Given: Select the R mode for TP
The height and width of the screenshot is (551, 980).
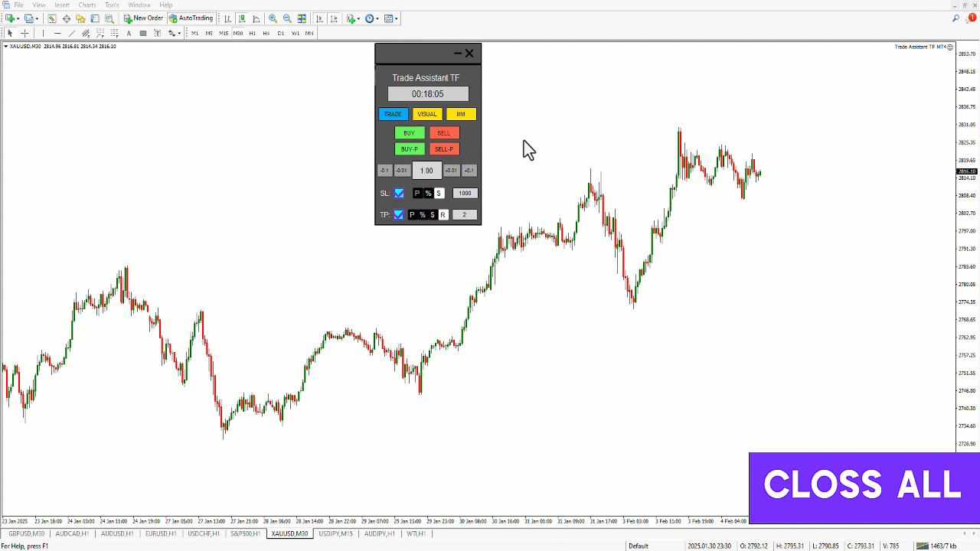Looking at the screenshot, I should [x=443, y=215].
